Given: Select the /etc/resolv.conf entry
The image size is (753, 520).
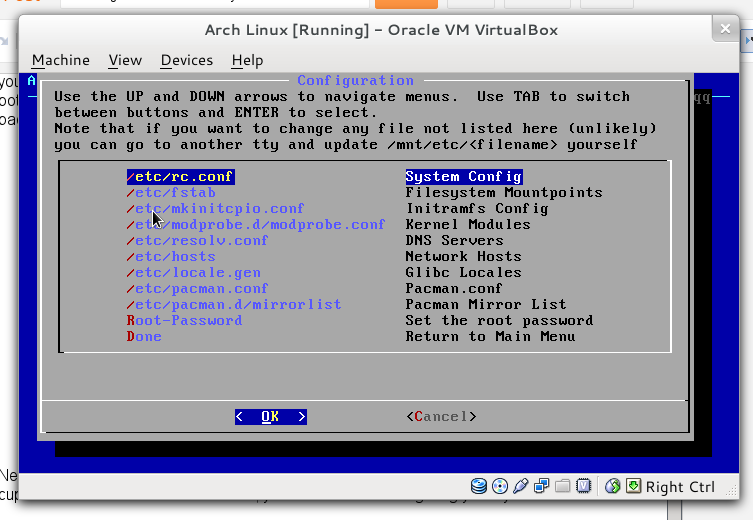Looking at the screenshot, I should point(197,240).
